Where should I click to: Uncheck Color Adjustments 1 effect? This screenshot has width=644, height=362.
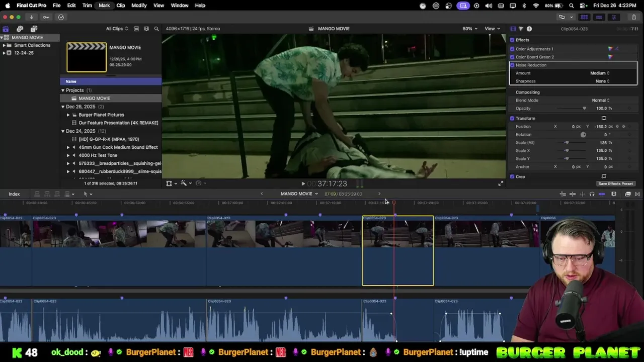pyautogui.click(x=512, y=49)
